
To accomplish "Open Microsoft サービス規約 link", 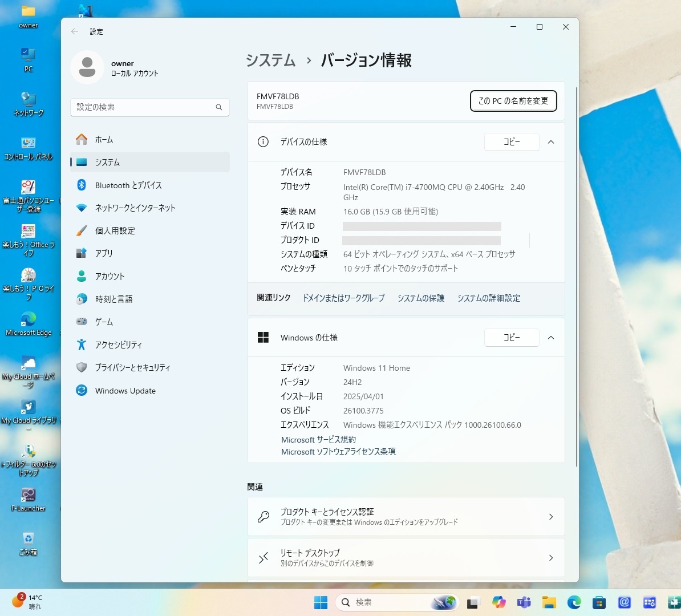I will tap(318, 440).
